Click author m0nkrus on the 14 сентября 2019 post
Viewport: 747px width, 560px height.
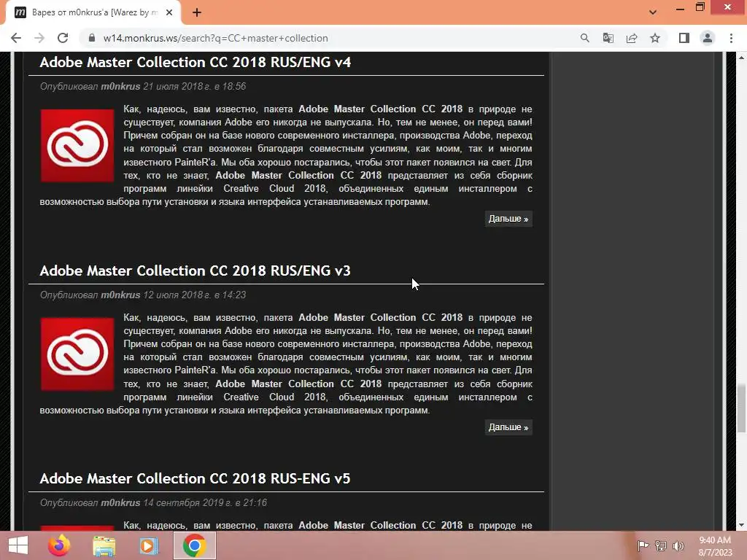tap(120, 503)
